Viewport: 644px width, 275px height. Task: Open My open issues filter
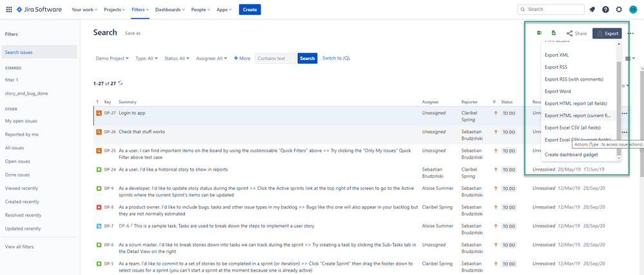point(21,121)
